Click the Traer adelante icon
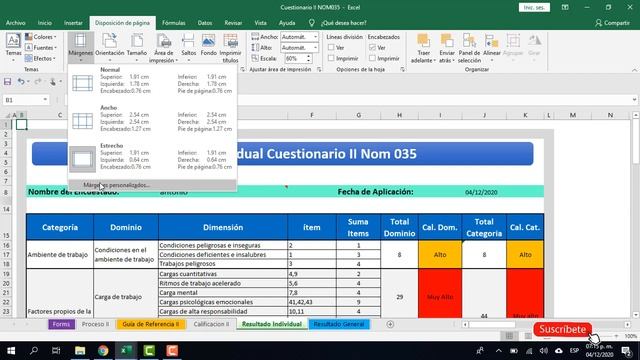The height and width of the screenshot is (360, 640). pos(423,48)
